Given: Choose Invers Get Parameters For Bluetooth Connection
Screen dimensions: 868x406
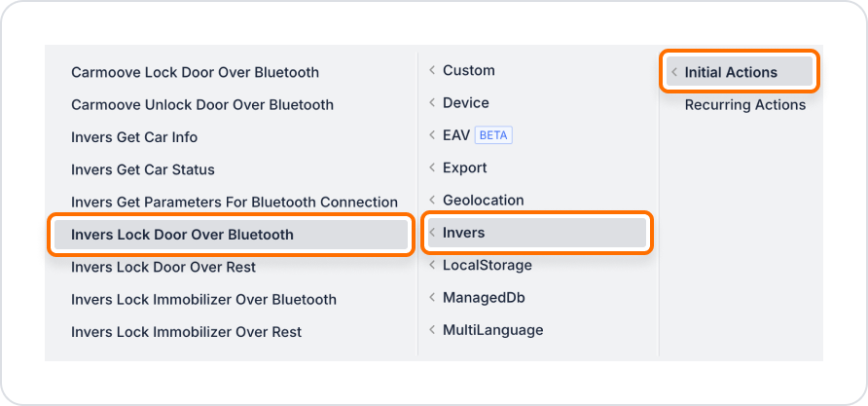Looking at the screenshot, I should (x=235, y=203).
